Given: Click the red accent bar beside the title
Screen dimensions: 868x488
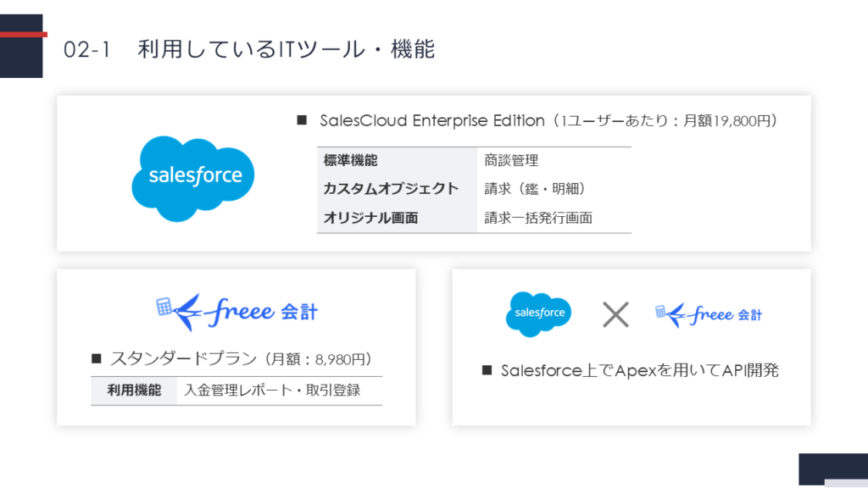Looking at the screenshot, I should [x=24, y=34].
